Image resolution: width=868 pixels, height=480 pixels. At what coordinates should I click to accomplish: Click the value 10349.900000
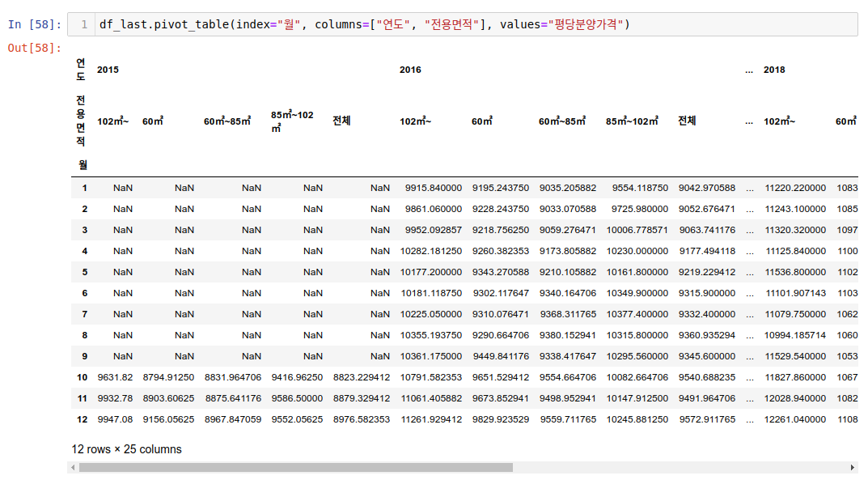(x=637, y=294)
